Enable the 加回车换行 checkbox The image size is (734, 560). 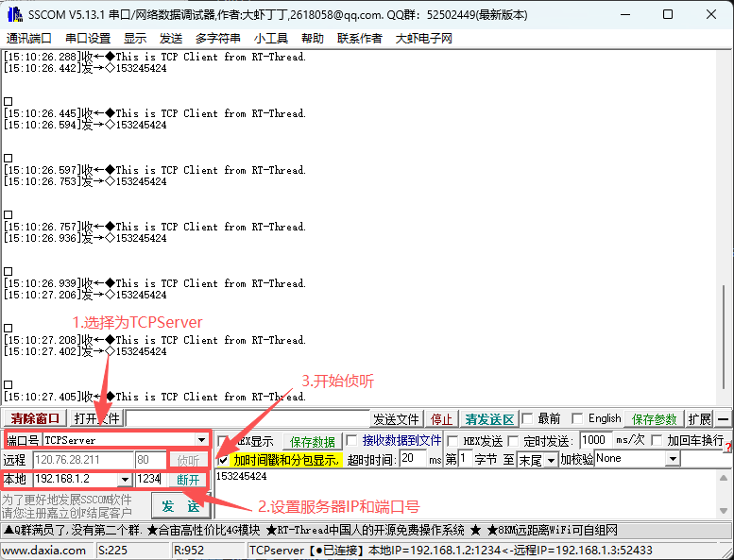tap(657, 440)
